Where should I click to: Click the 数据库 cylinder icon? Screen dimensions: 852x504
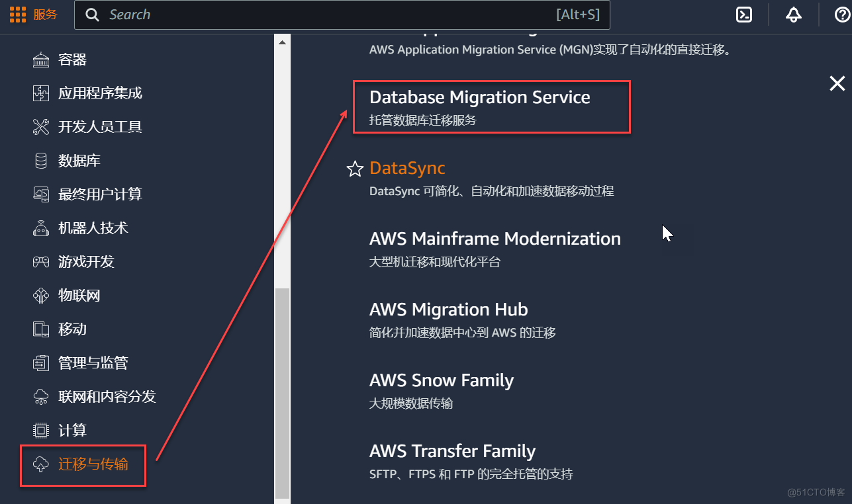click(41, 161)
